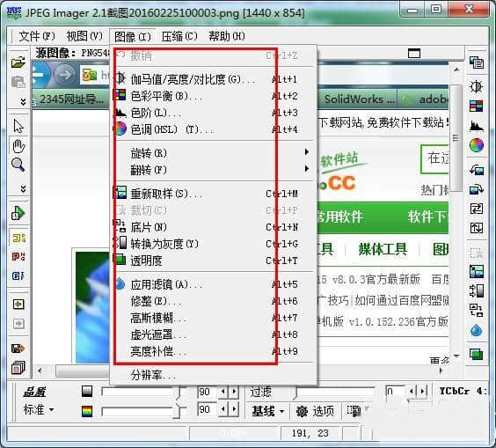Screen dimensions: 496x448
Task: Select the arrow pointer tool
Action: point(18,126)
